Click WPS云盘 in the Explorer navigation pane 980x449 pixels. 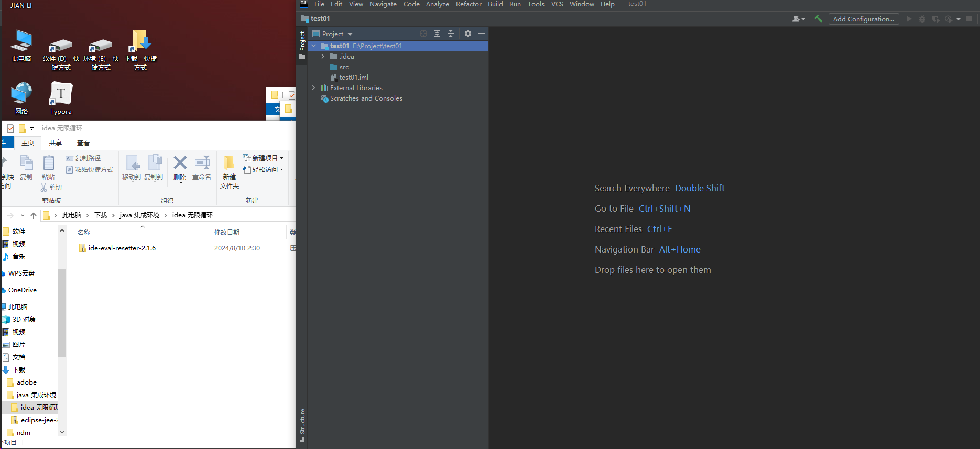pyautogui.click(x=21, y=273)
